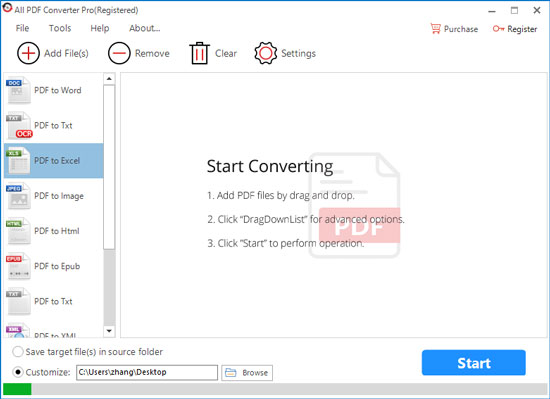The height and width of the screenshot is (399, 550).
Task: Select the Customize radio button
Action: point(18,372)
